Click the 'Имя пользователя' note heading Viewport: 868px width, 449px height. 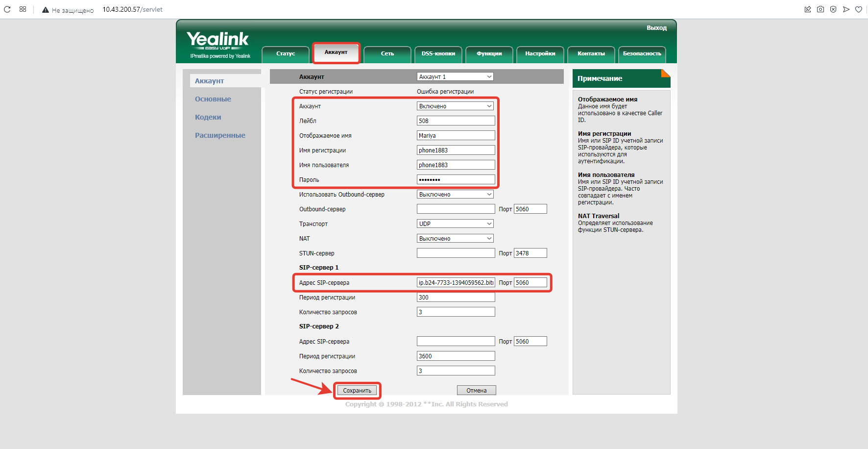[606, 175]
